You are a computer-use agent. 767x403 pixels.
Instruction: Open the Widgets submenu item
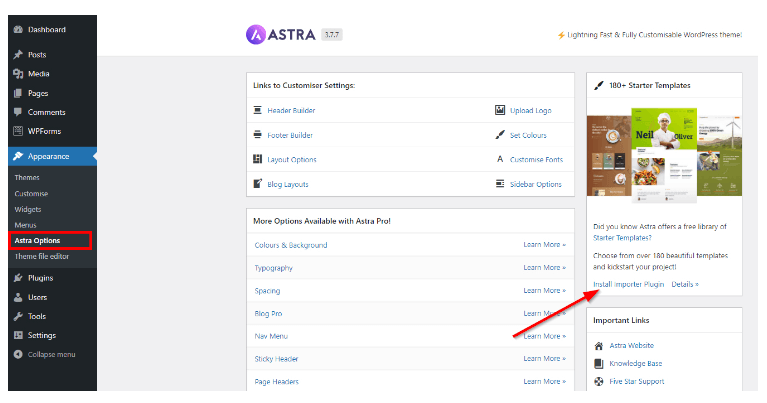coord(28,209)
